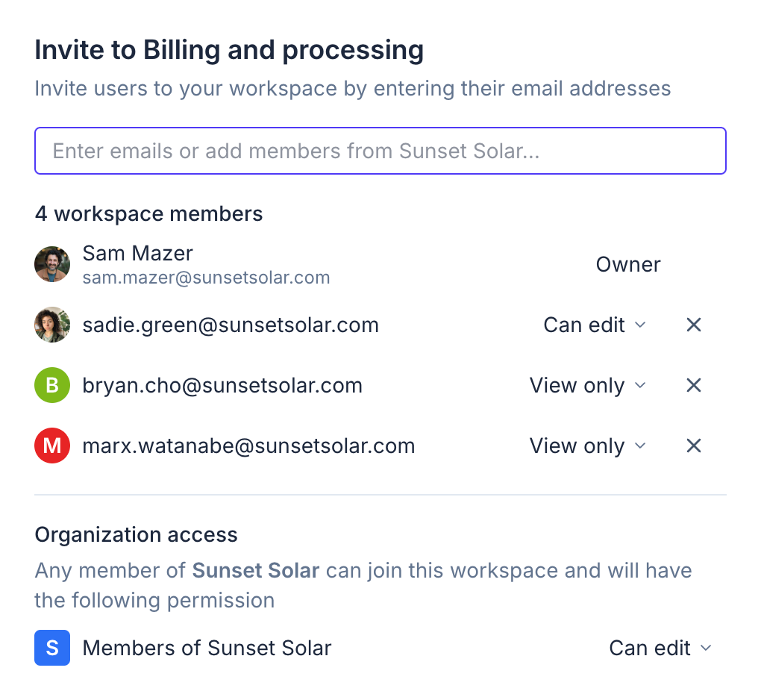
Task: Open Marx's View only permission dropdown
Action: [587, 446]
